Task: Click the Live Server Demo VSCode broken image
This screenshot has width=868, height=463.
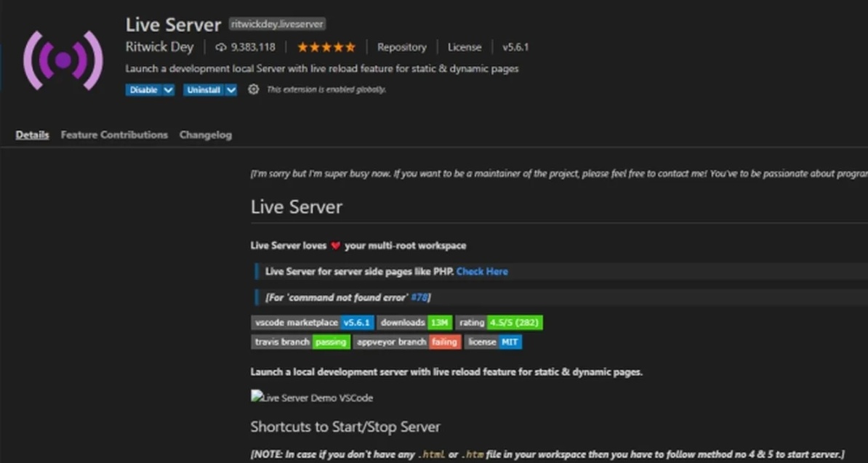Action: [312, 398]
